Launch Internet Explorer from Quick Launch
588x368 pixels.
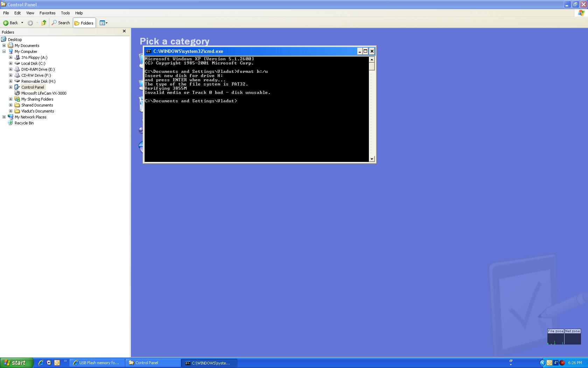point(41,363)
